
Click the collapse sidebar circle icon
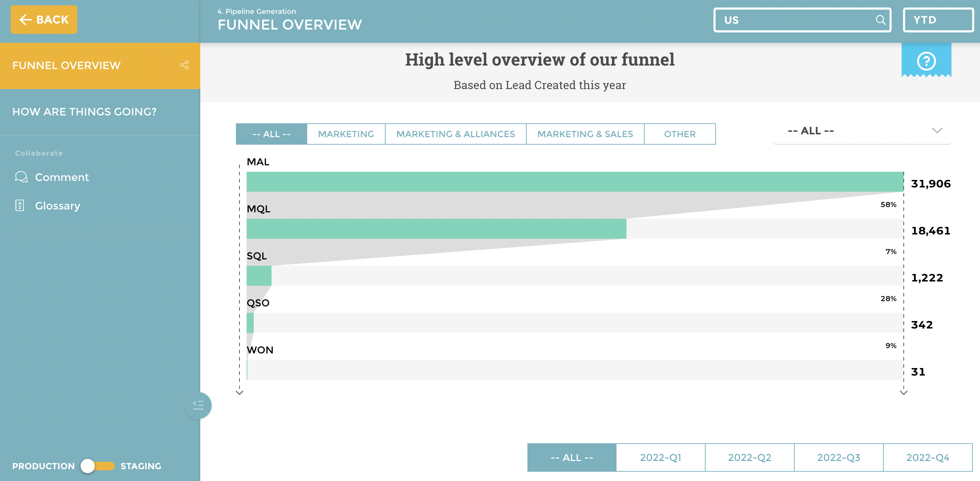click(198, 405)
